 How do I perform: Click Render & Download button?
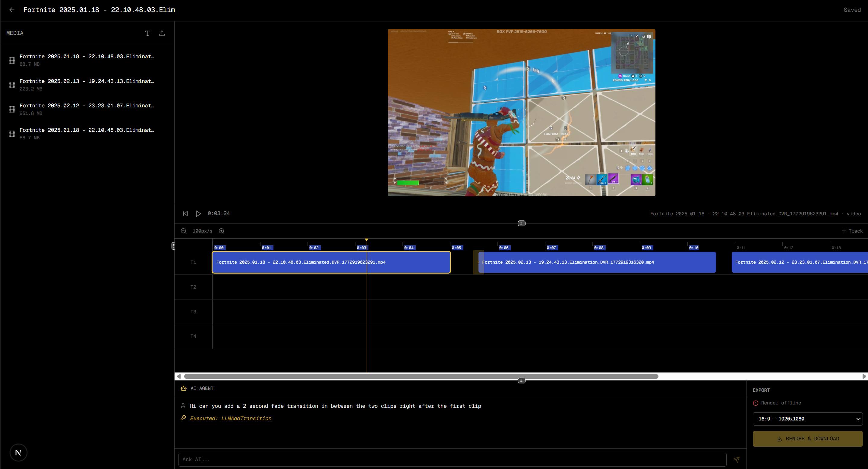(807, 439)
